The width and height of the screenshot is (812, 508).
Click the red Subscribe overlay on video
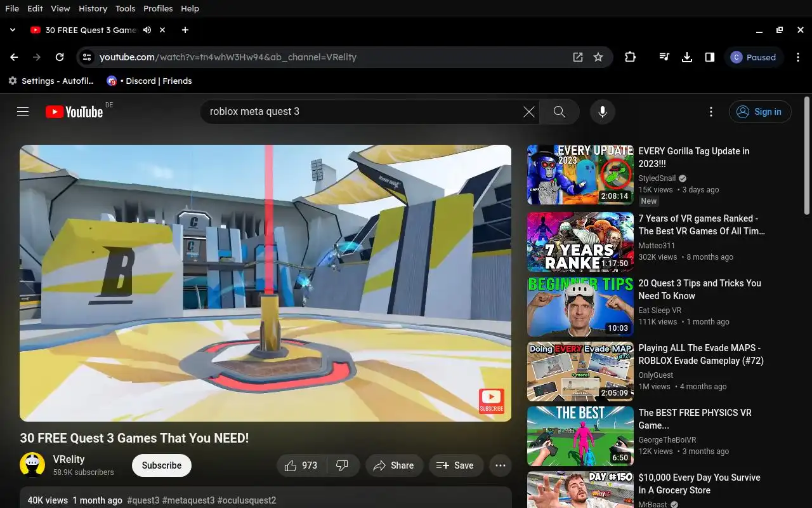492,401
